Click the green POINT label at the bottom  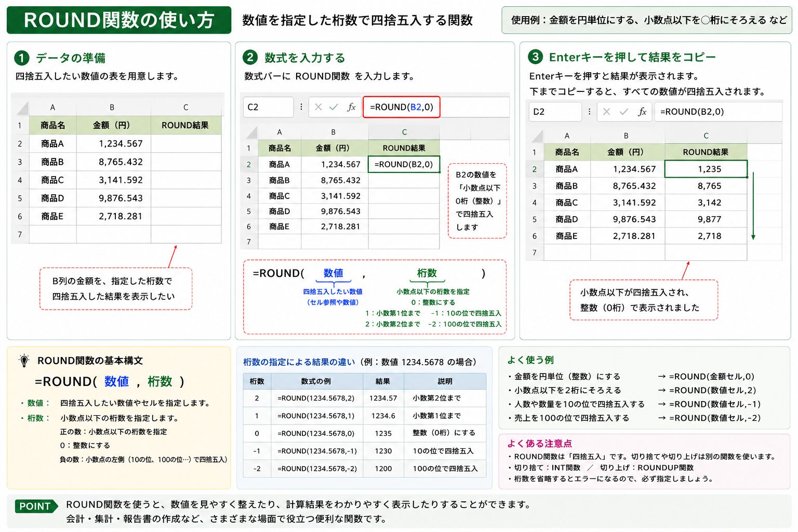click(x=35, y=506)
